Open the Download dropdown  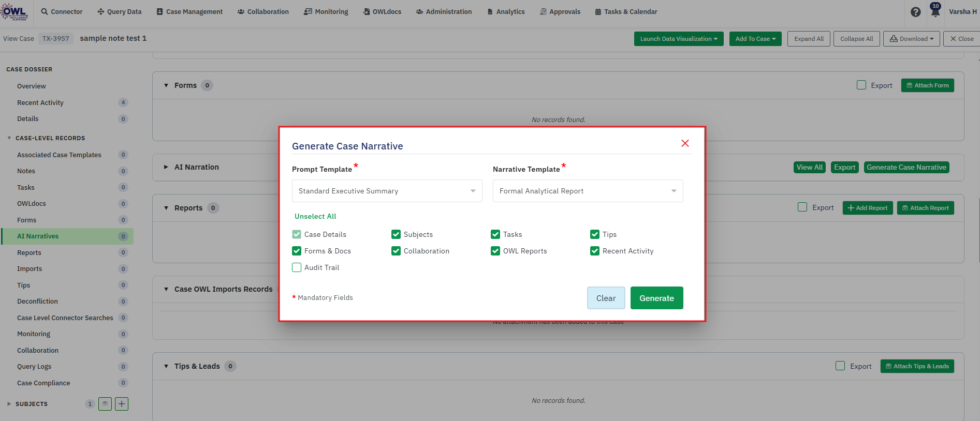[x=912, y=39]
